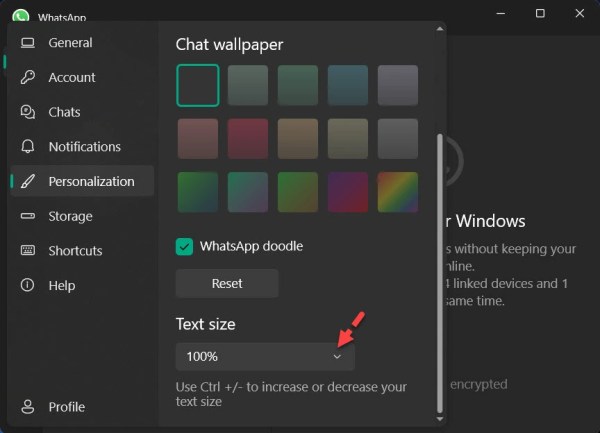600x433 pixels.
Task: Click the 'Text size' heading
Action: click(x=205, y=324)
